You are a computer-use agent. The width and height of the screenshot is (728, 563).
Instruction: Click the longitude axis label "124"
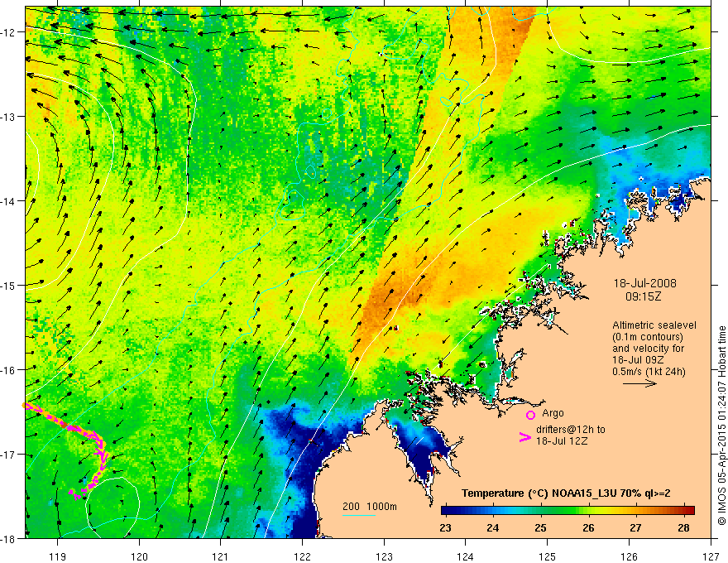click(466, 556)
